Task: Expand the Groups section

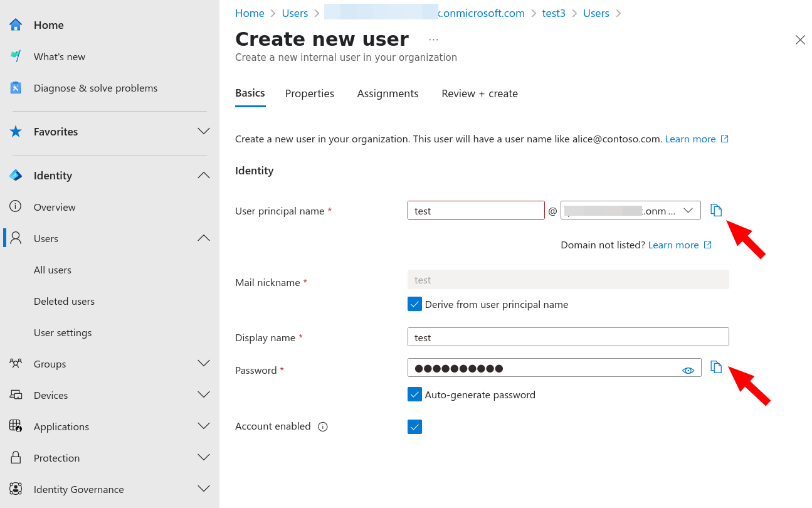Action: tap(204, 364)
